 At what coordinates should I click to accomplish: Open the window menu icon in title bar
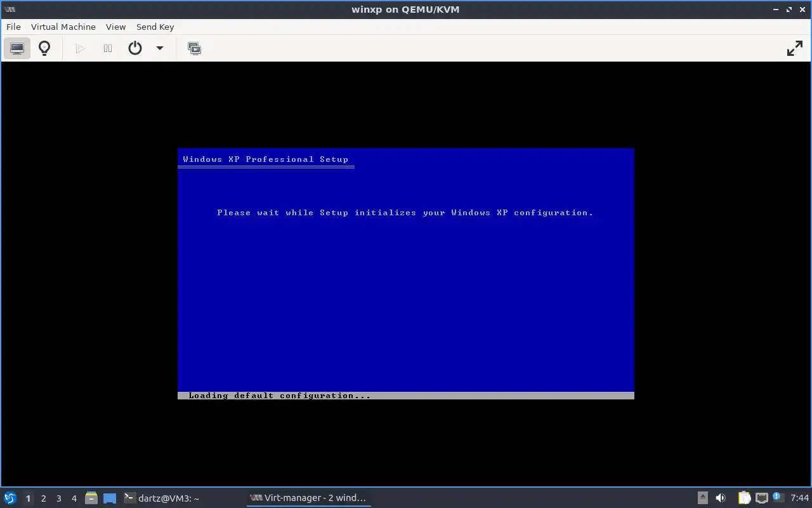pyautogui.click(x=10, y=9)
